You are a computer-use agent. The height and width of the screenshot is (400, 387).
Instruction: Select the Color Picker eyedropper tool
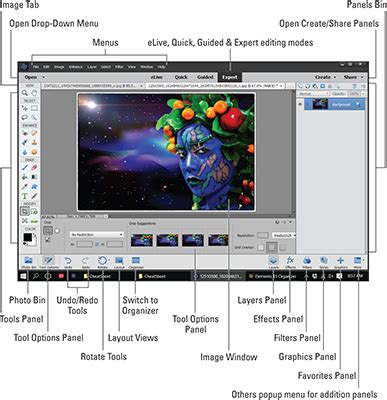[25, 187]
